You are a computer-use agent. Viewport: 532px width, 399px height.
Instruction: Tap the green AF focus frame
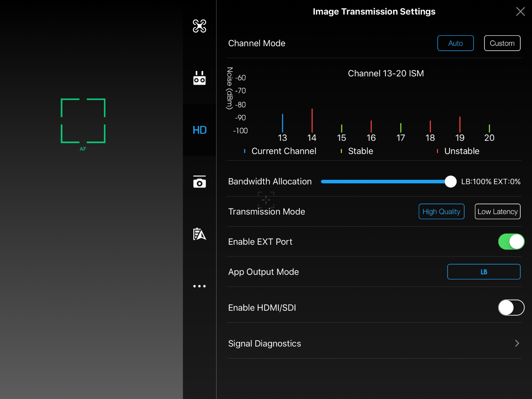tap(83, 121)
